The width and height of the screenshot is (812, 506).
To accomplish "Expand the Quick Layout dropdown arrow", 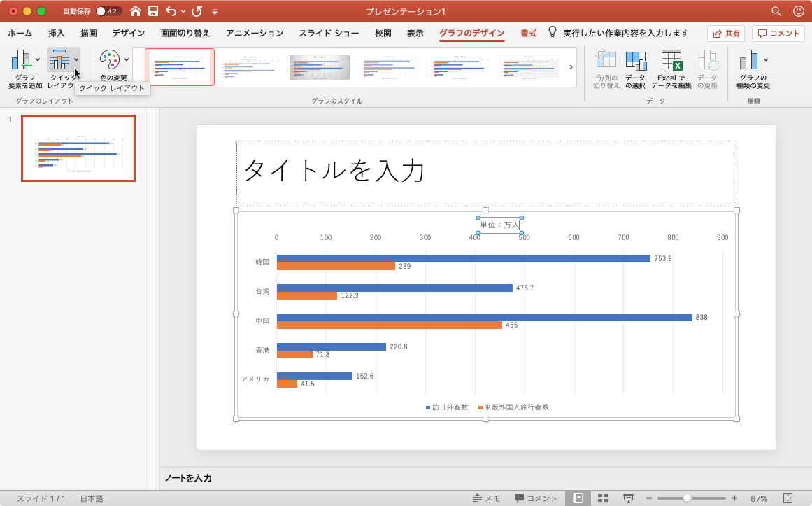I will pos(76,59).
